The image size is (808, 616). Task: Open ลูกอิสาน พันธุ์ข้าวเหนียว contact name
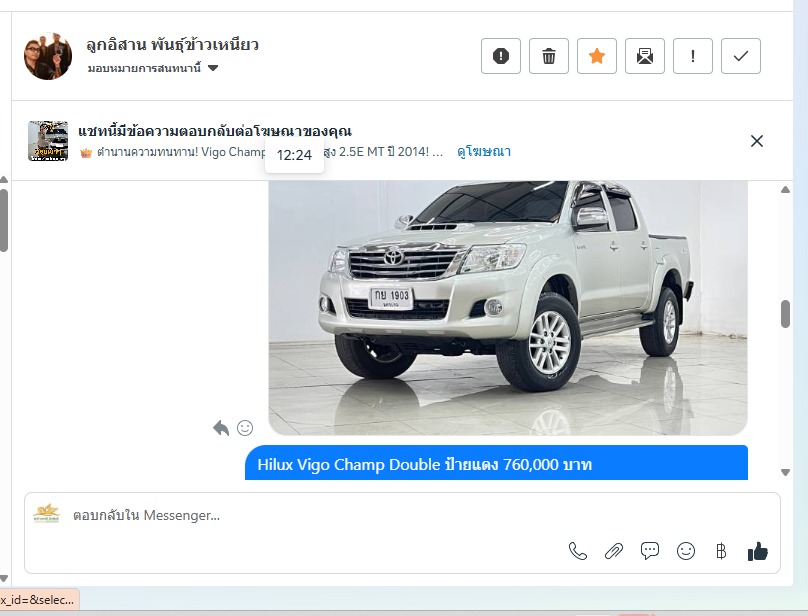click(172, 45)
